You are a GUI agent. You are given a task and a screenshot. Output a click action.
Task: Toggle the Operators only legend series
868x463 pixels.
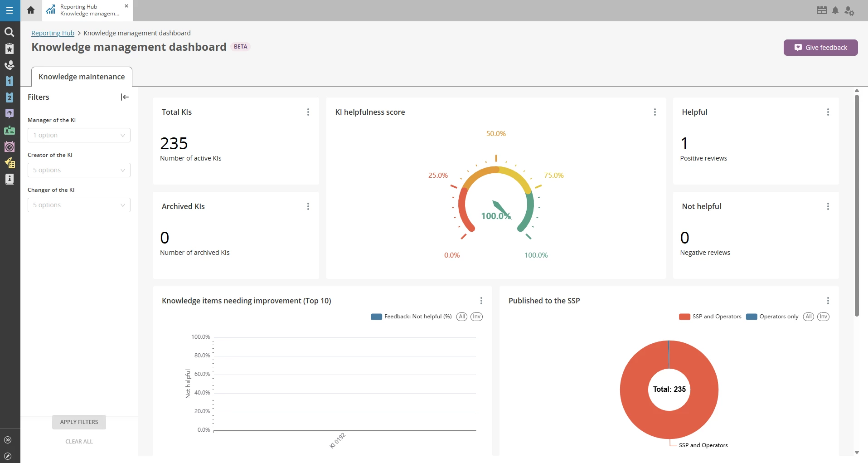(772, 317)
